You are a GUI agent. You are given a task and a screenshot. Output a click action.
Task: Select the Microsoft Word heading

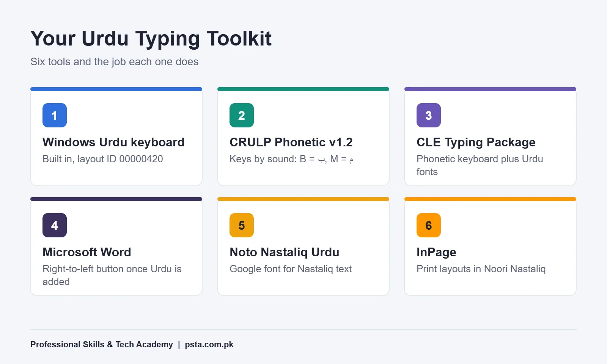coord(87,252)
